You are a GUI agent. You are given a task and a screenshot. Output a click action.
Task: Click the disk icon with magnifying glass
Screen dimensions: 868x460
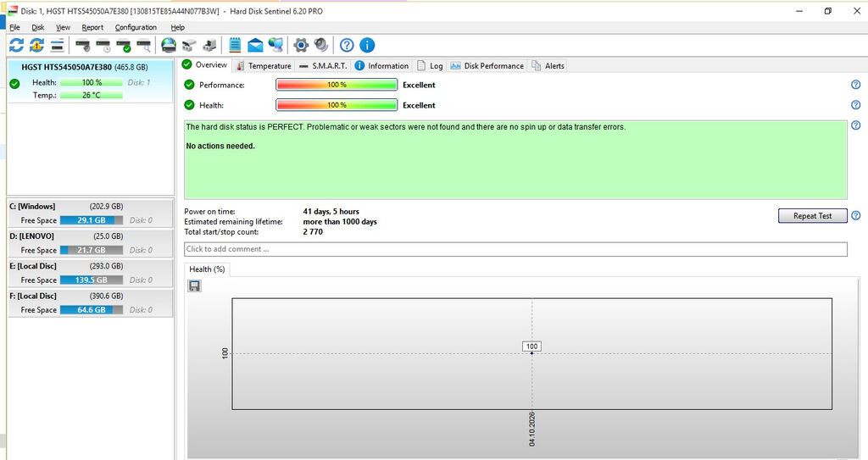tap(144, 45)
